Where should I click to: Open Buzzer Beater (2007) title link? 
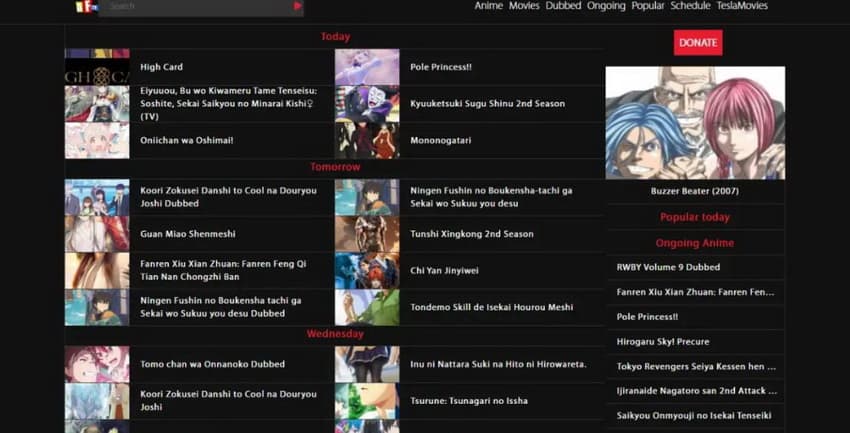(694, 191)
